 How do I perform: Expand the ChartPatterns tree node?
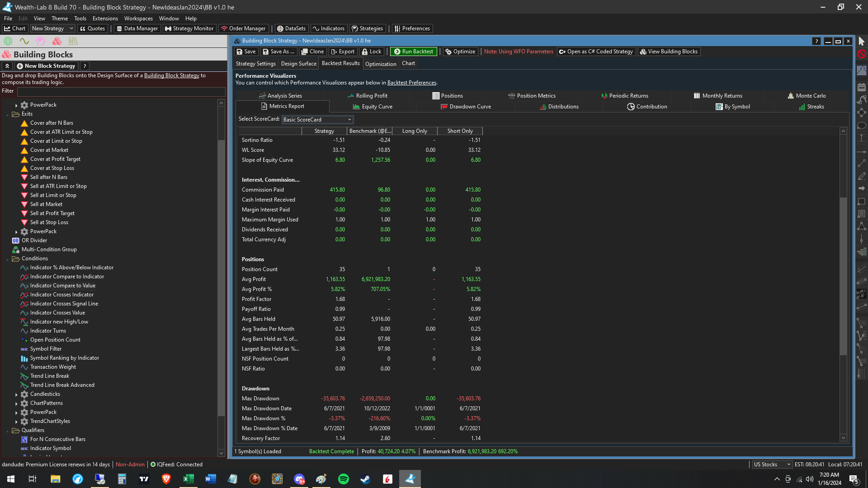[x=16, y=404]
